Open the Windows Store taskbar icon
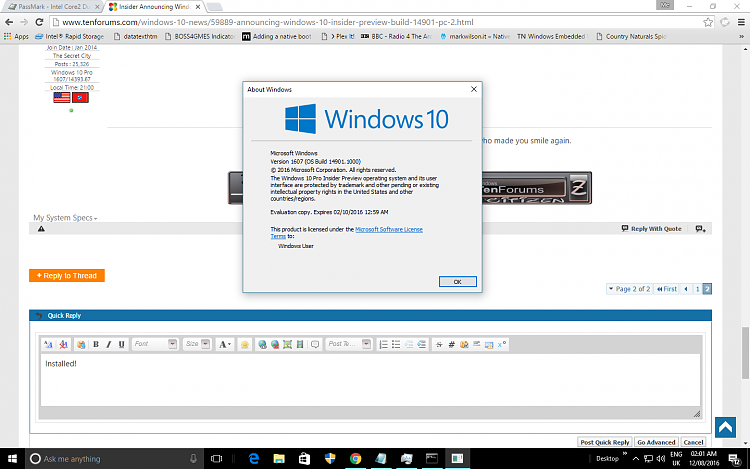This screenshot has height=469, width=750. [x=304, y=458]
